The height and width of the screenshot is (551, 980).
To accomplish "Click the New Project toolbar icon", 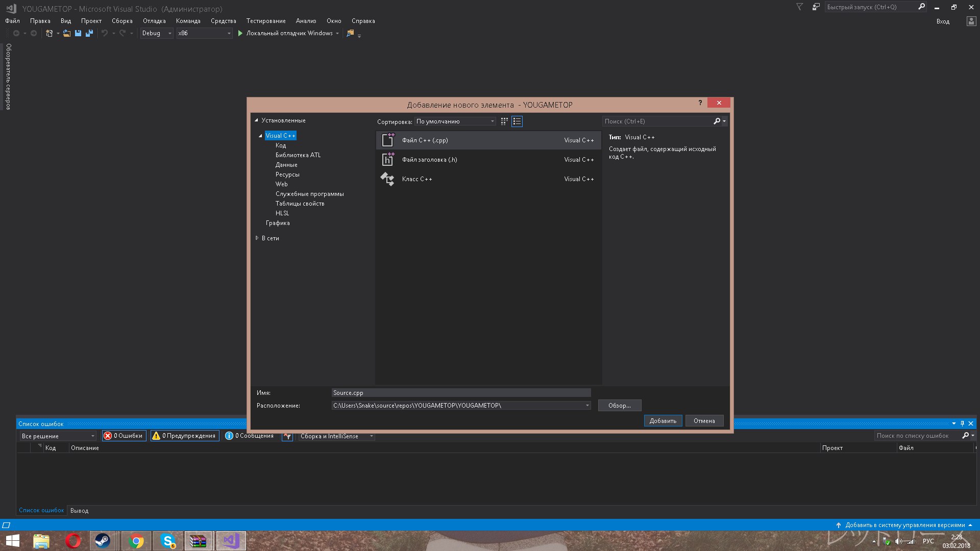I will (50, 33).
